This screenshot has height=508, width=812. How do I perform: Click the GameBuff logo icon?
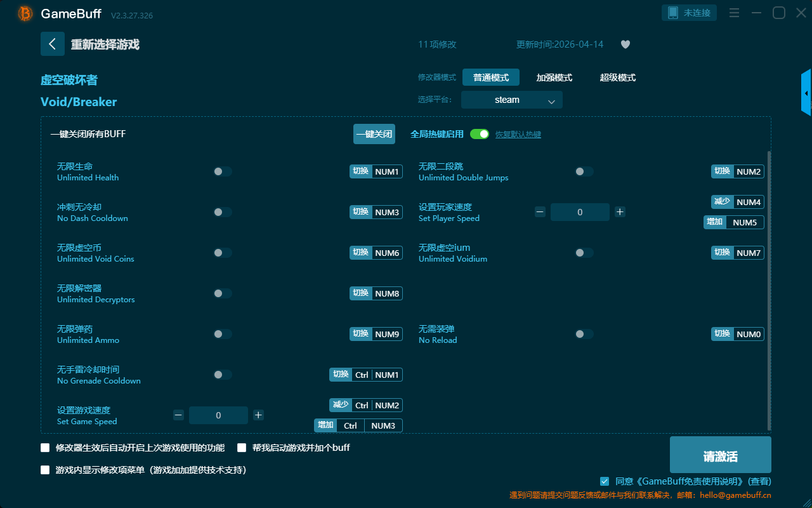pos(25,13)
